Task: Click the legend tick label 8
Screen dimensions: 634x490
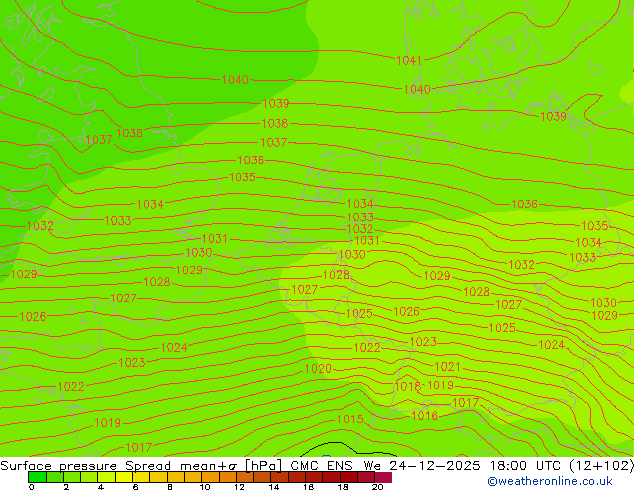Action: click(x=170, y=487)
